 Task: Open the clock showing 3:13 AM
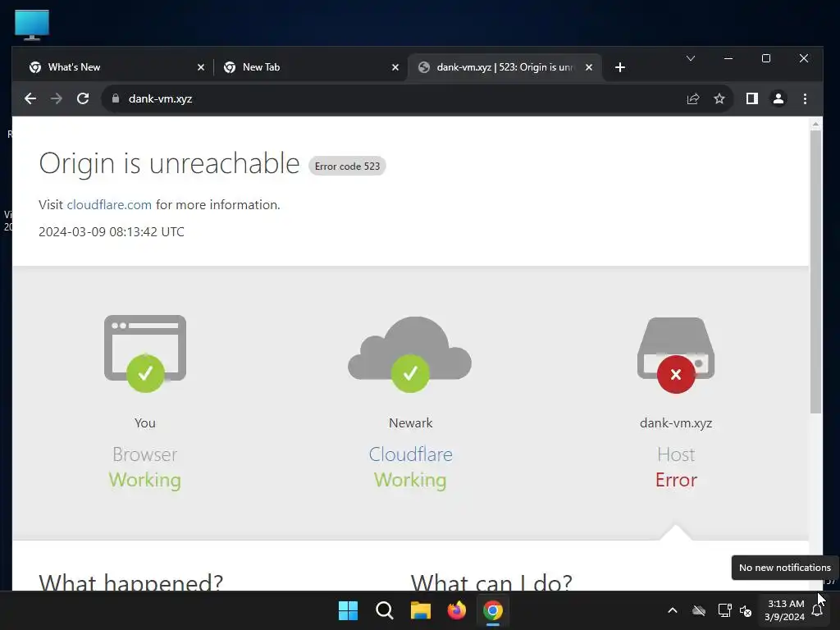785,610
